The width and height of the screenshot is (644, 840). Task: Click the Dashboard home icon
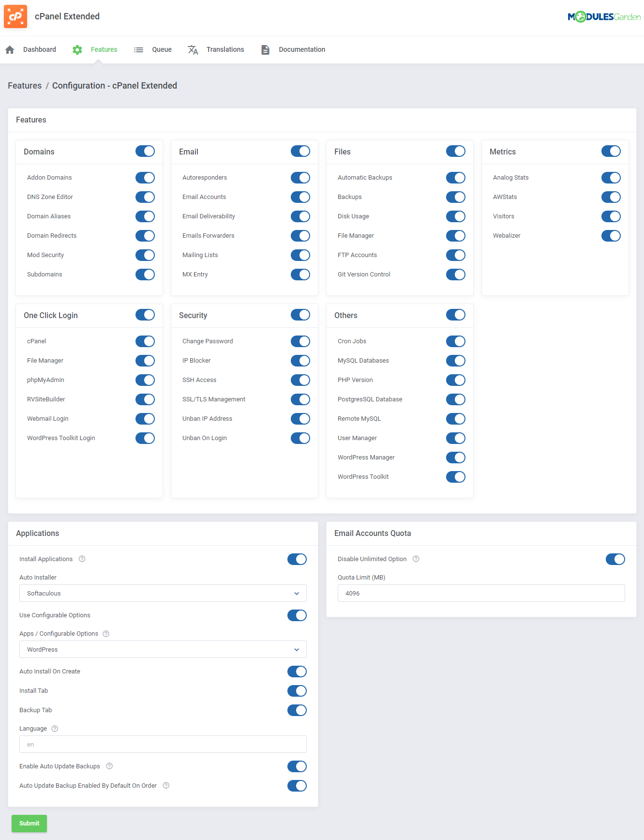click(10, 49)
